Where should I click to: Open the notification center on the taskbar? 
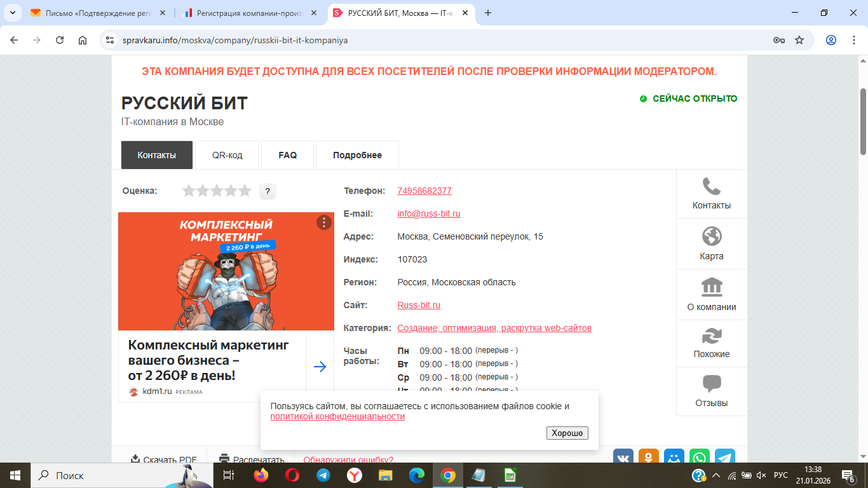click(848, 475)
